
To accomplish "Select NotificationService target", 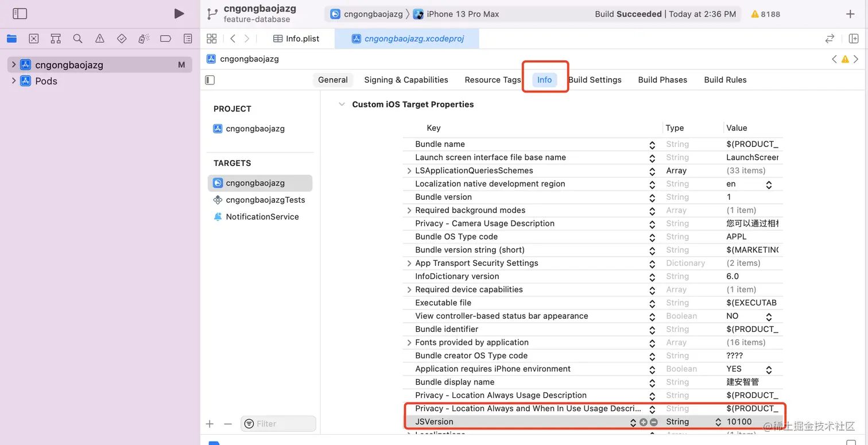I will pos(257,216).
